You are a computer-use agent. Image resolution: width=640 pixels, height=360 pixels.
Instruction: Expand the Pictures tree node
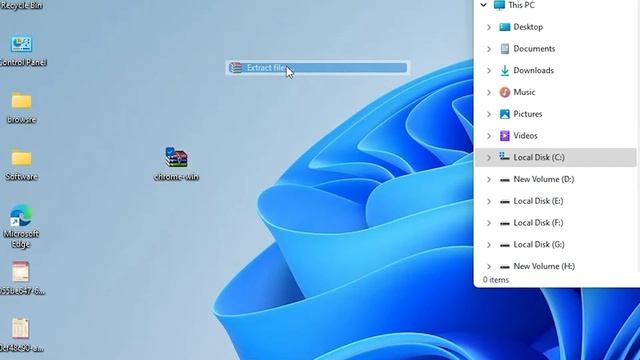pyautogui.click(x=489, y=114)
